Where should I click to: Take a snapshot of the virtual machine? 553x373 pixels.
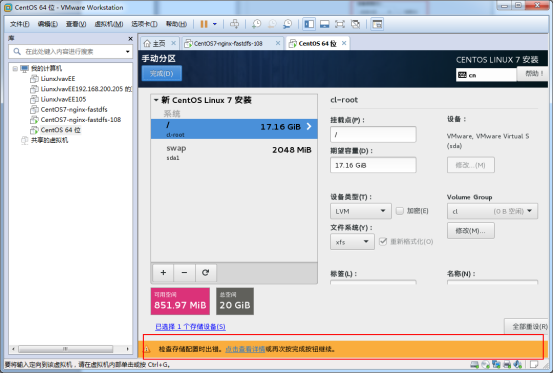(x=256, y=24)
